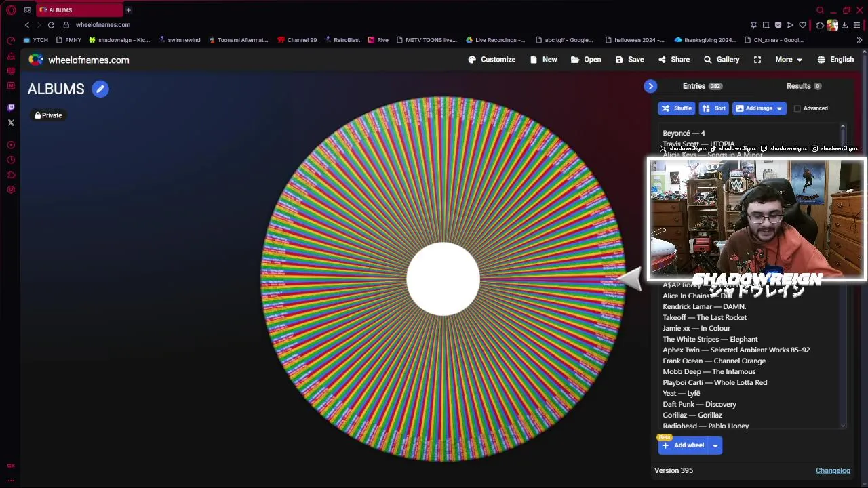
Task: Create a New wheel
Action: click(x=543, y=60)
